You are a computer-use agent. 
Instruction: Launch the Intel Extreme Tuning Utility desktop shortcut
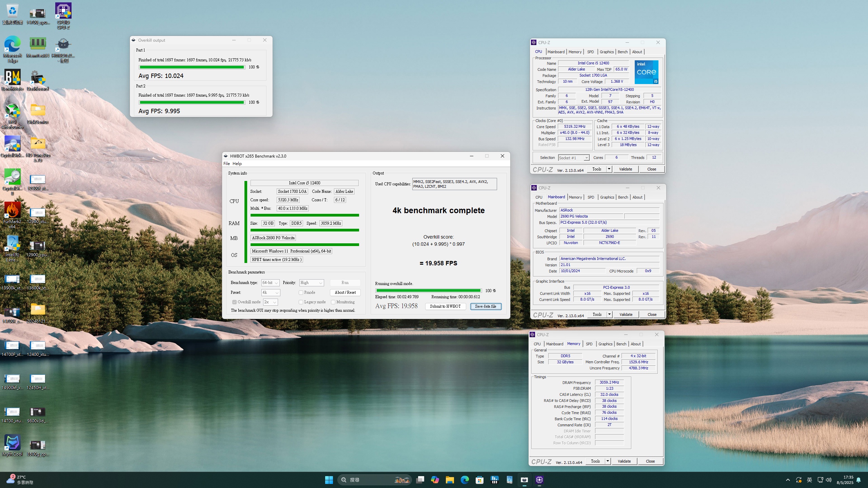click(13, 249)
